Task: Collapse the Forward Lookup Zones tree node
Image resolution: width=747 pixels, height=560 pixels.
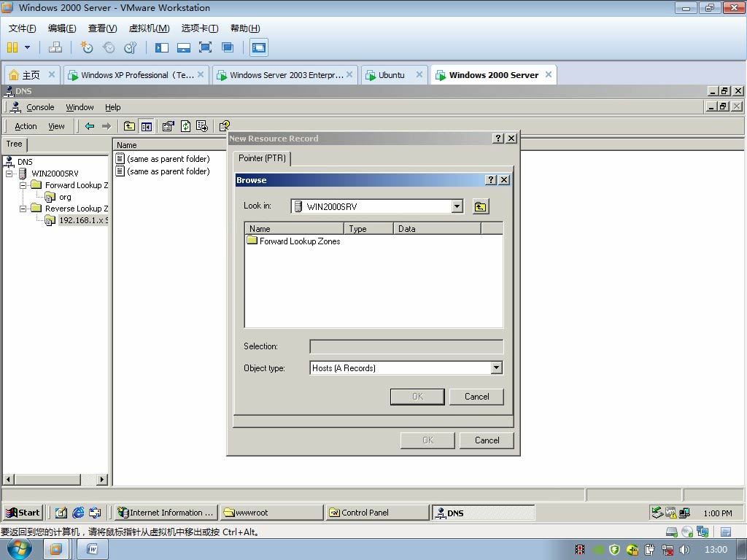Action: [x=23, y=185]
